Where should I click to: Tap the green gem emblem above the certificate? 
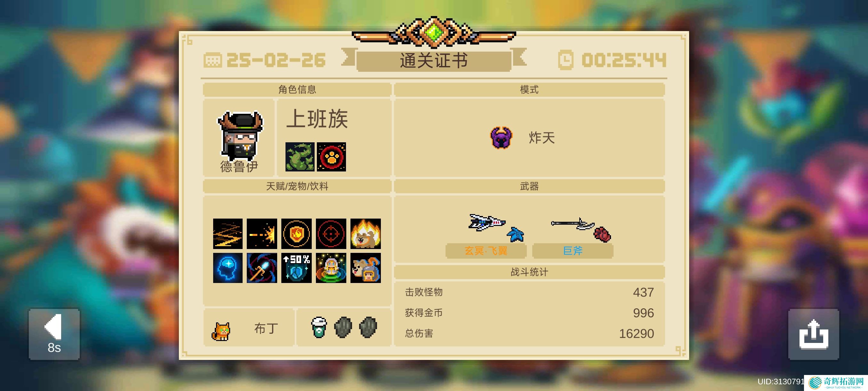[x=434, y=32]
